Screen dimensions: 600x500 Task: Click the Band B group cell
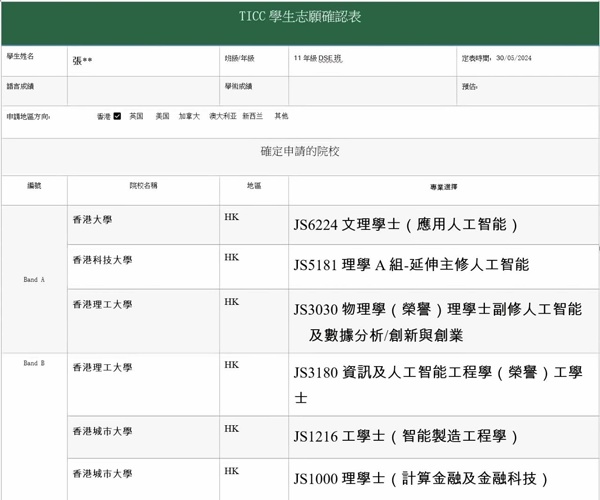tap(34, 427)
